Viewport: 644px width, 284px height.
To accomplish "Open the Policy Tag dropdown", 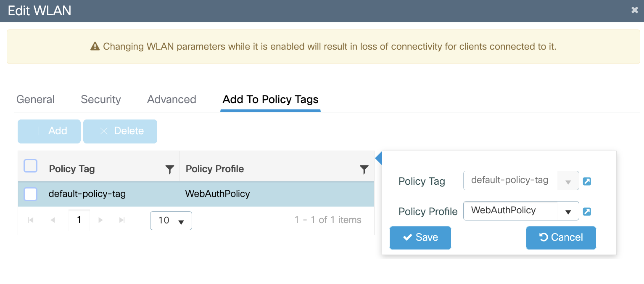I will 567,181.
